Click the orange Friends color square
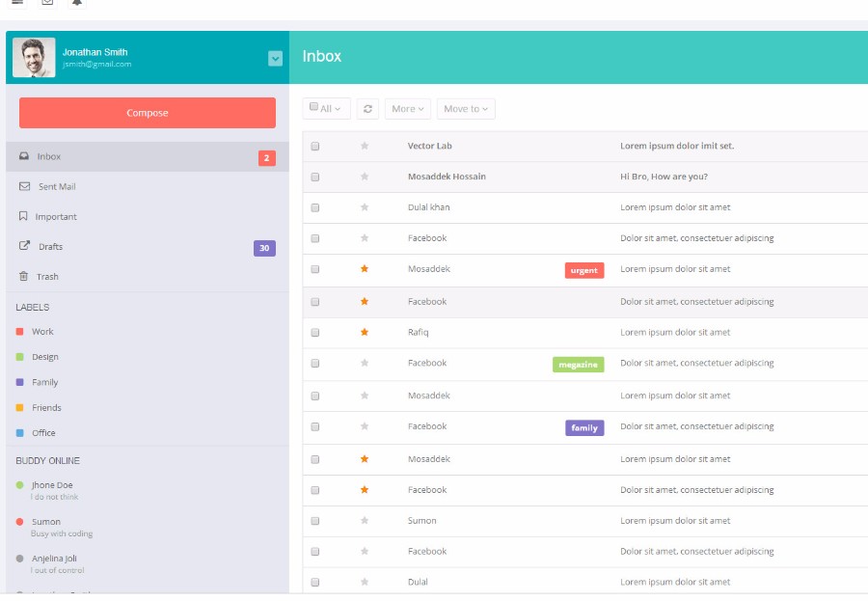The image size is (868, 601). [x=20, y=408]
